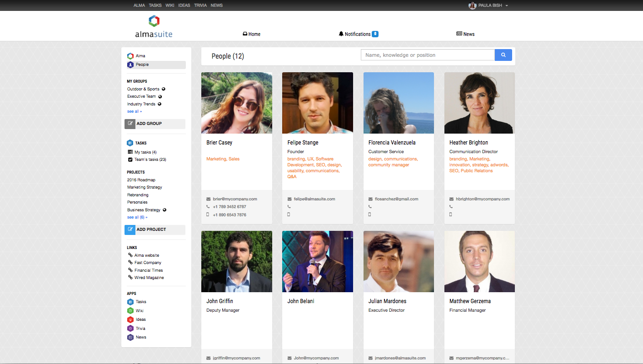Click the Financial Times link icon
The image size is (643, 364).
[130, 270]
